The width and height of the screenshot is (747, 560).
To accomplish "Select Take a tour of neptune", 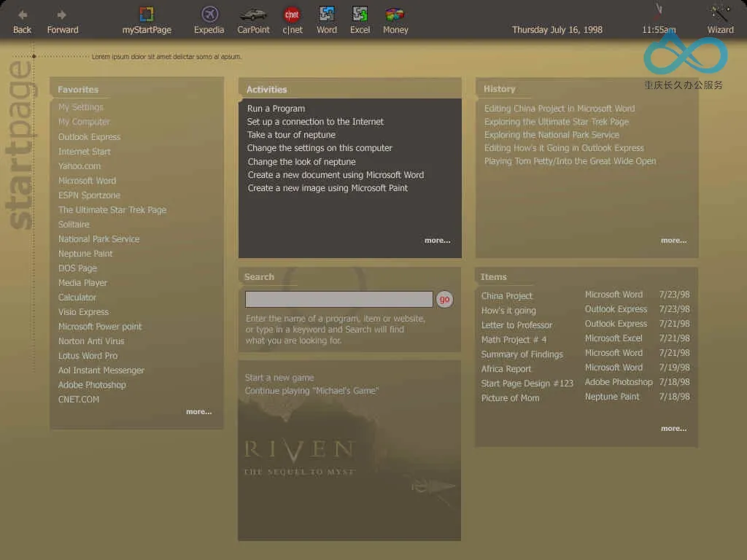I will (x=291, y=135).
